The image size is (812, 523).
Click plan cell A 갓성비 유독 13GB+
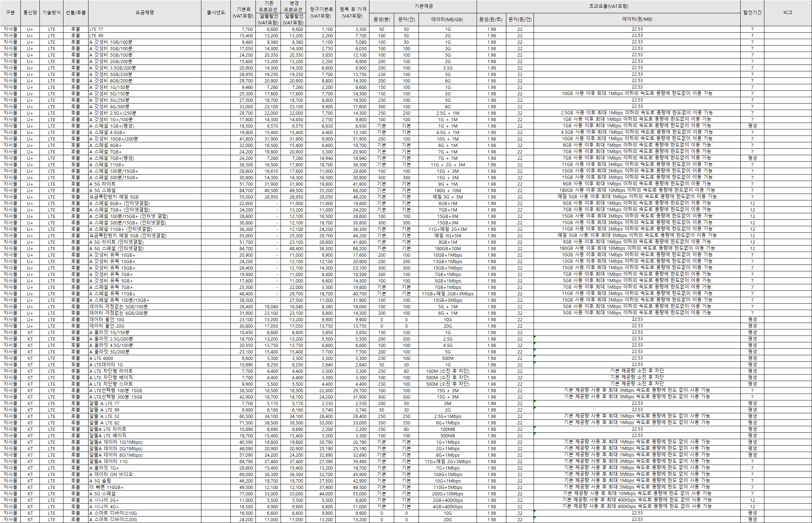tap(145, 262)
